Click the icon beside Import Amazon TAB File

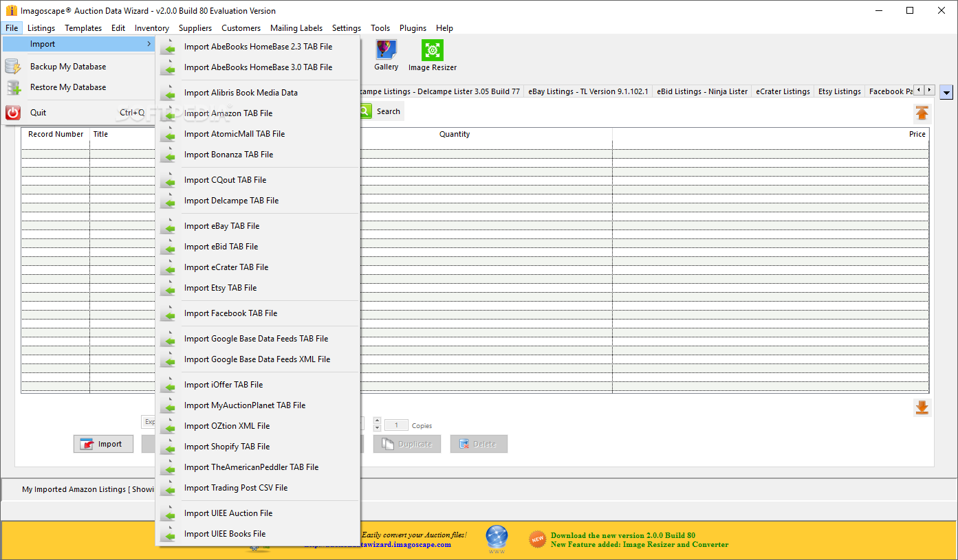click(x=167, y=113)
